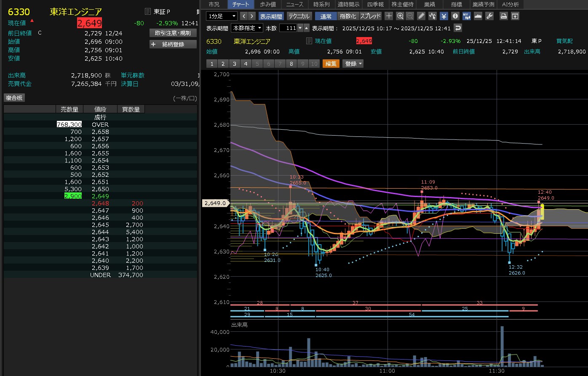Viewport: 588px width, 376px height.
Task: Enable the スプレッド spread mode
Action: pos(371,16)
